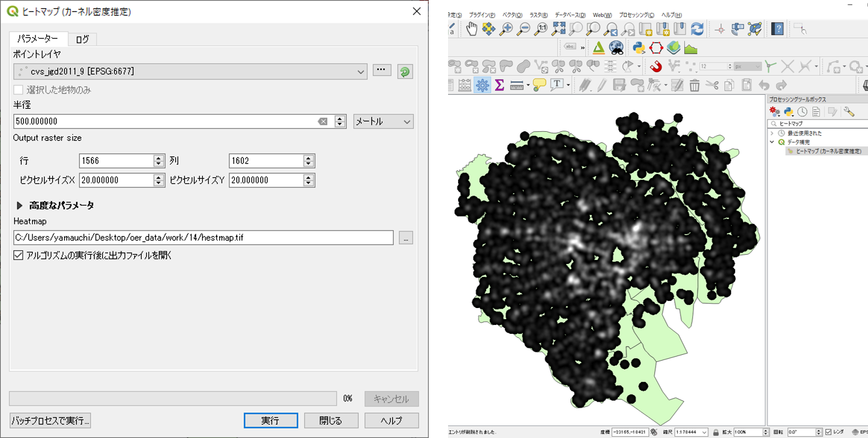Activate the Zoom In magnifier tool

tap(506, 29)
